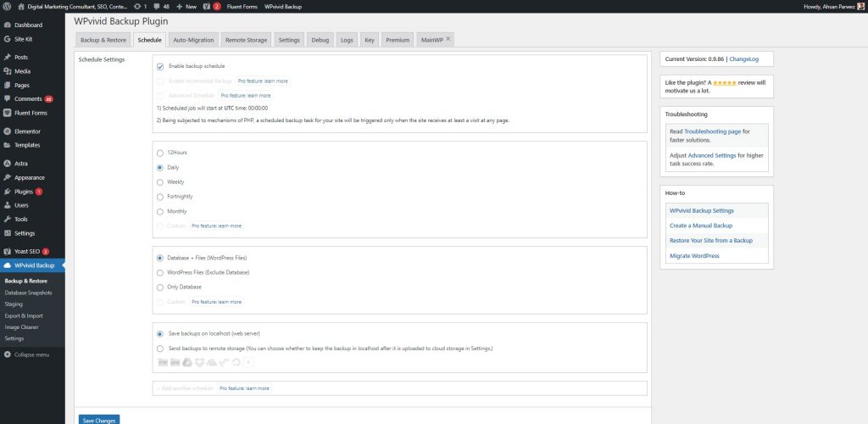Click the Site Kit Google icon
This screenshot has width=868, height=424.
7,39
